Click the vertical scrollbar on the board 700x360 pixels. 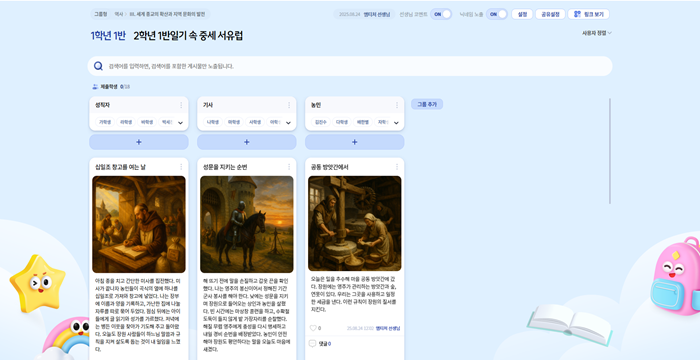[x=610, y=151]
